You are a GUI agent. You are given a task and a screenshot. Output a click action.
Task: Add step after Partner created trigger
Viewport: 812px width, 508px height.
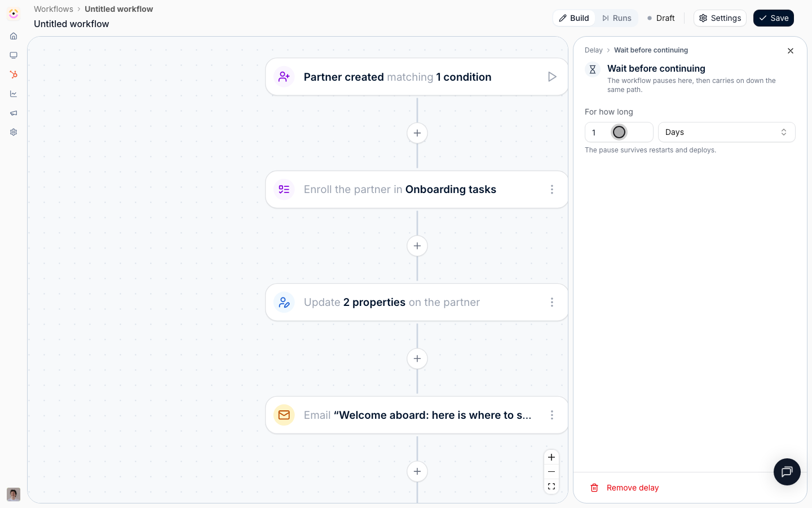[417, 133]
